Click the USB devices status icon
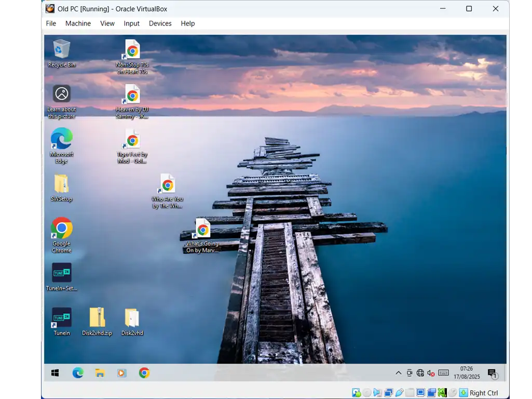Viewport: 532px width, 399px height. (399, 393)
